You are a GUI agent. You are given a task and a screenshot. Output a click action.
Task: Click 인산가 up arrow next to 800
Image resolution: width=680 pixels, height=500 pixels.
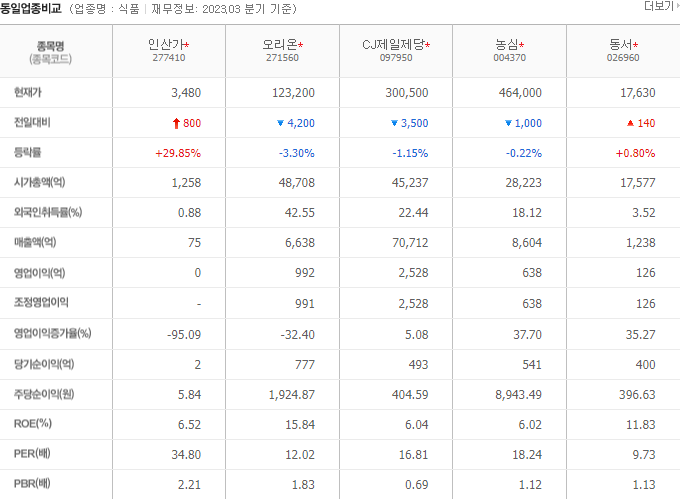click(176, 124)
